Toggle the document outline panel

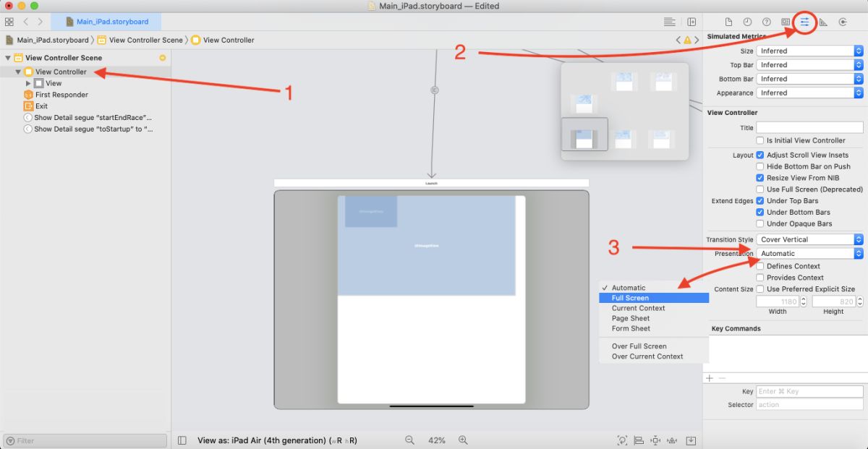[x=182, y=440]
